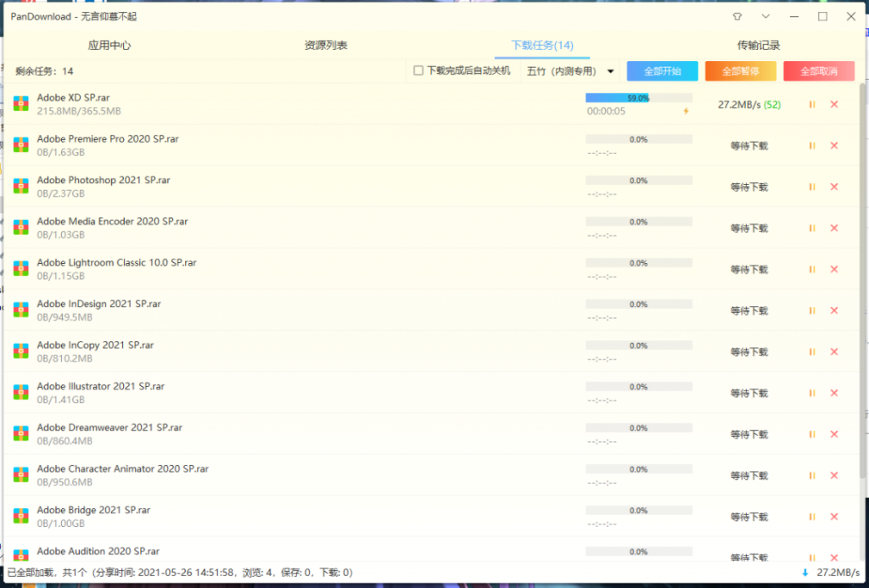Select Adobe Lightroom Classic 10.0 SP.rar name

click(x=116, y=263)
